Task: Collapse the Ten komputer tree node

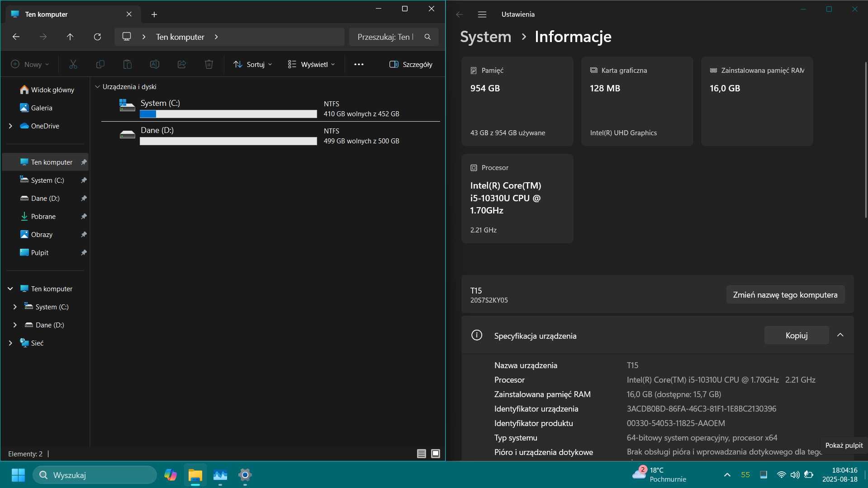Action: 10,289
